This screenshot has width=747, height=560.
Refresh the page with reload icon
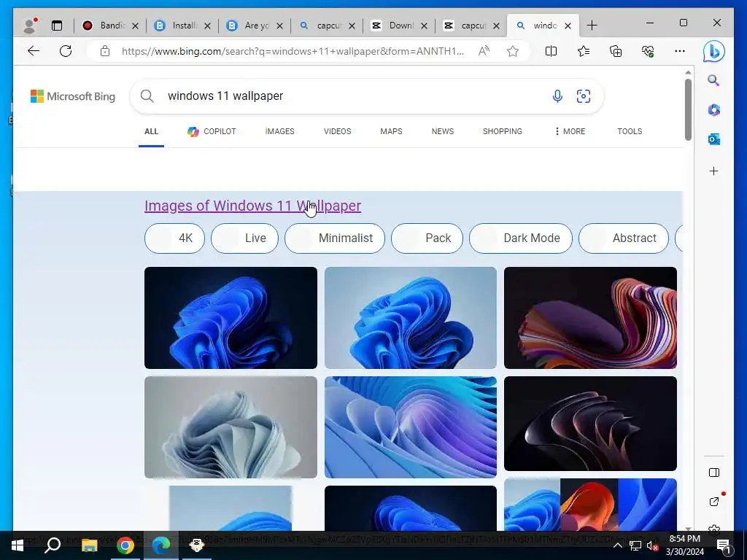click(x=66, y=51)
